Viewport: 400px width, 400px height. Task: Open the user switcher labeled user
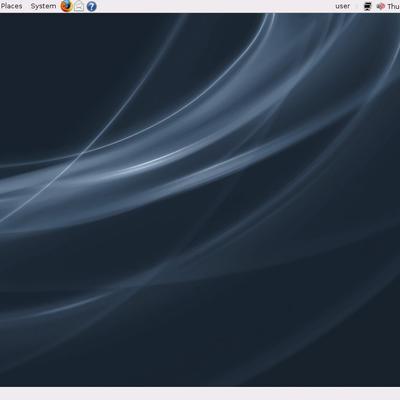[x=343, y=6]
